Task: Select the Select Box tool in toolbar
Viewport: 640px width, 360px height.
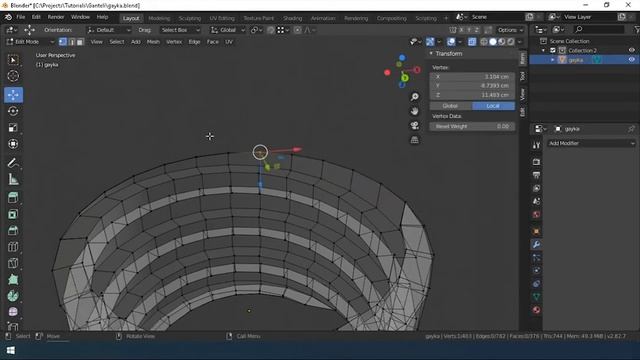Action: (13, 60)
